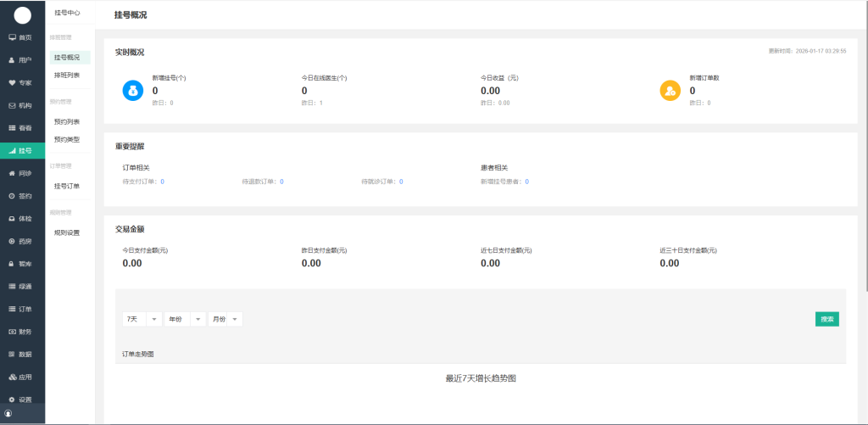Click the 应用 apps icon in sidebar
Image resolution: width=868 pixels, height=425 pixels.
(13, 377)
